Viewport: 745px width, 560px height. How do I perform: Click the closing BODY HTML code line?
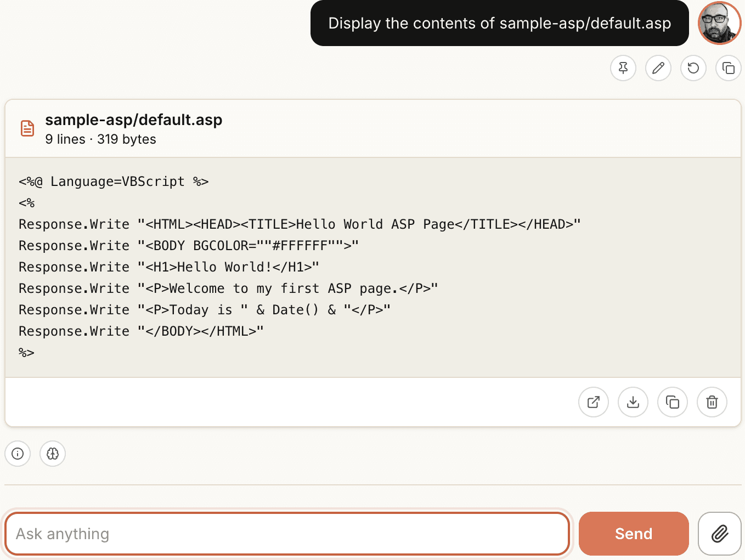[141, 331]
